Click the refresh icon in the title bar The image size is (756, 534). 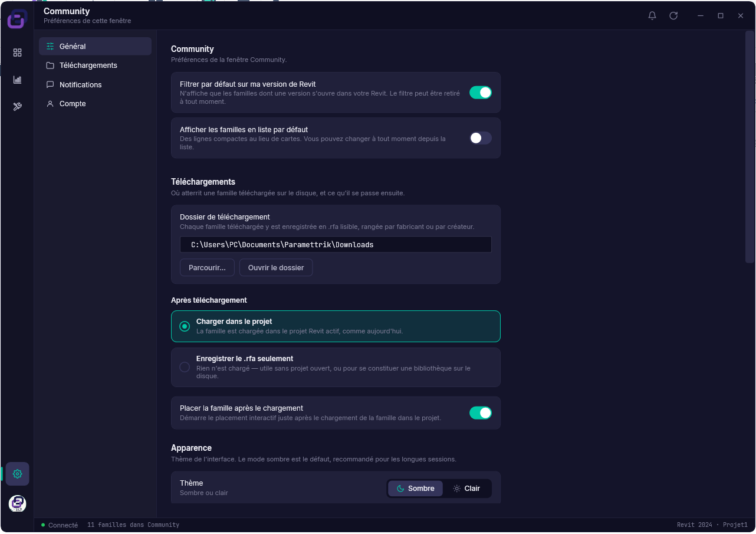pos(673,16)
